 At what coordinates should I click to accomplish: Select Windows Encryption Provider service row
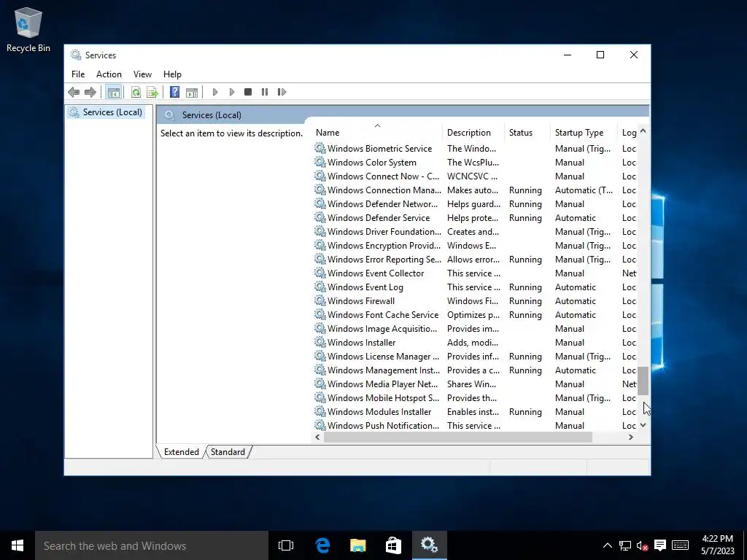(x=476, y=245)
